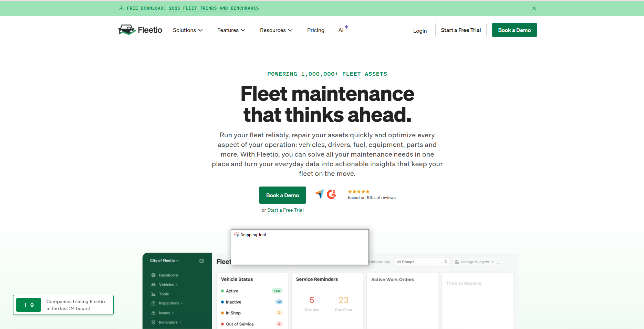Open Tools in the sidebar
Image resolution: width=644 pixels, height=329 pixels.
click(x=164, y=294)
